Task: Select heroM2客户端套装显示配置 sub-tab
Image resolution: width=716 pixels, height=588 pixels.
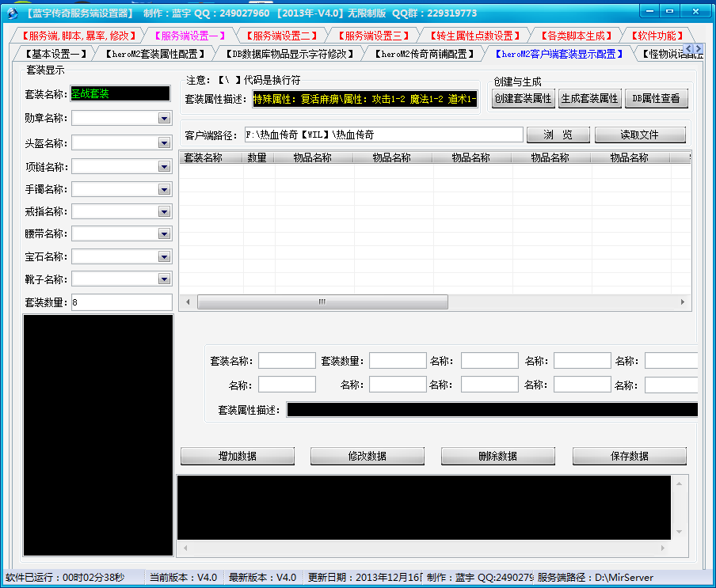Action: 559,54
